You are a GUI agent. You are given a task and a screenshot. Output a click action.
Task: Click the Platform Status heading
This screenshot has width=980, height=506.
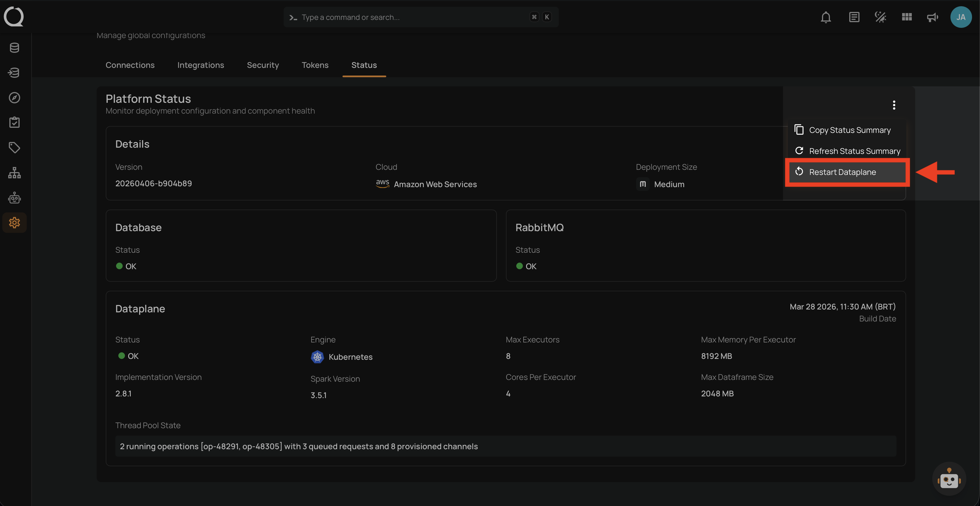tap(148, 99)
